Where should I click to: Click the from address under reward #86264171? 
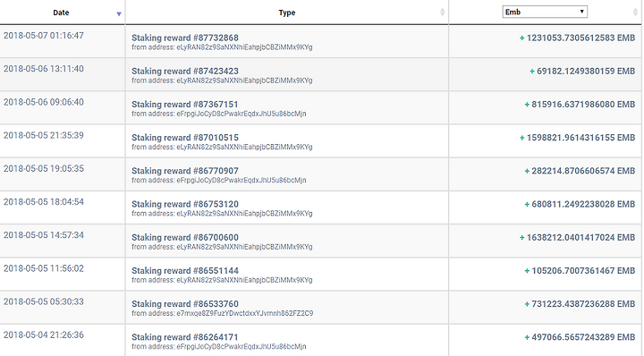(219, 347)
